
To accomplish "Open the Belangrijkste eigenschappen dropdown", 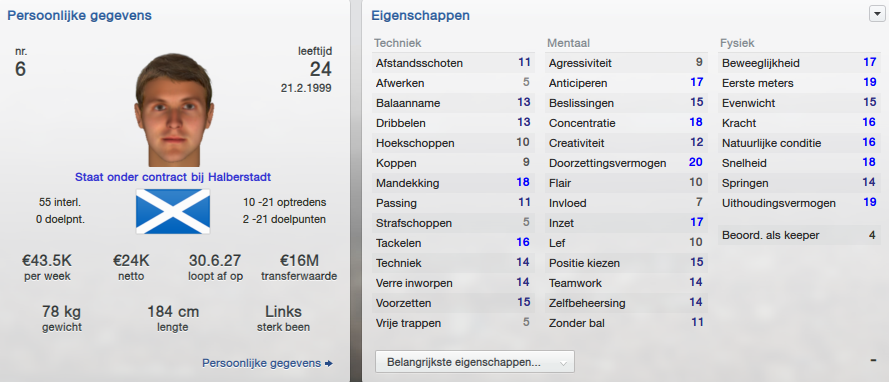I will [x=475, y=362].
